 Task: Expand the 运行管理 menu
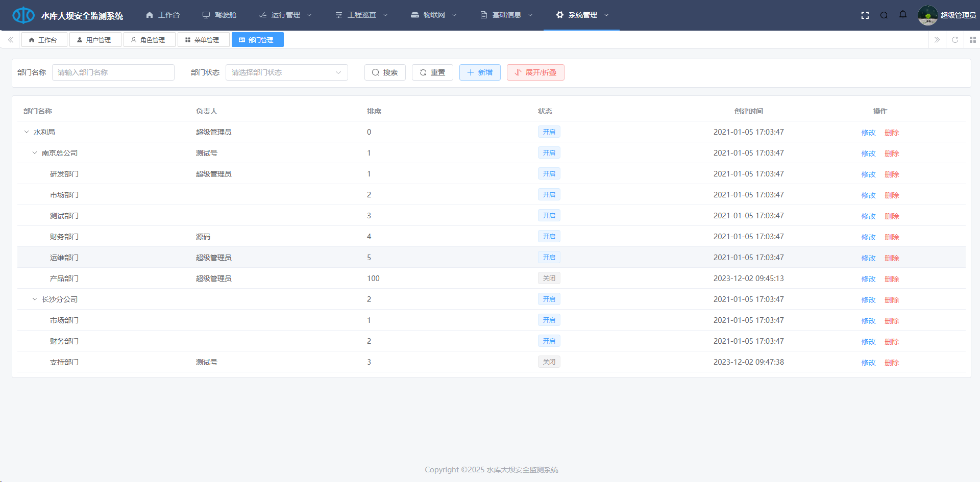285,15
